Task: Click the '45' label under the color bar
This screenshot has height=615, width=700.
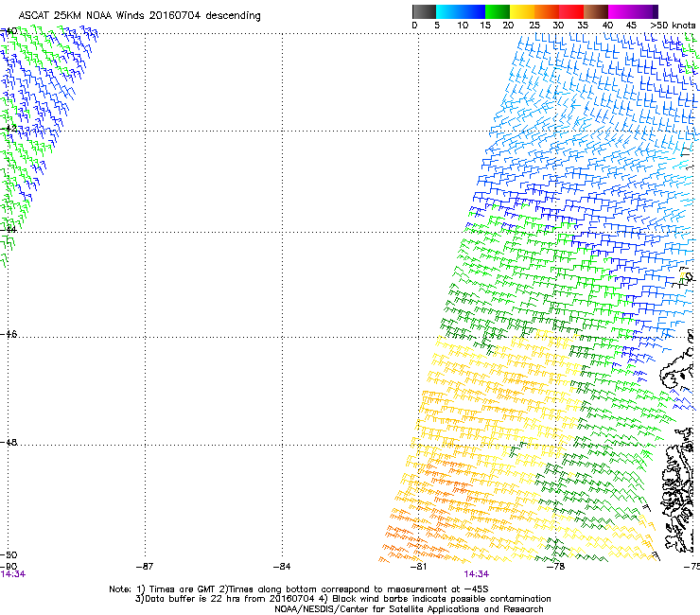Action: (631, 26)
